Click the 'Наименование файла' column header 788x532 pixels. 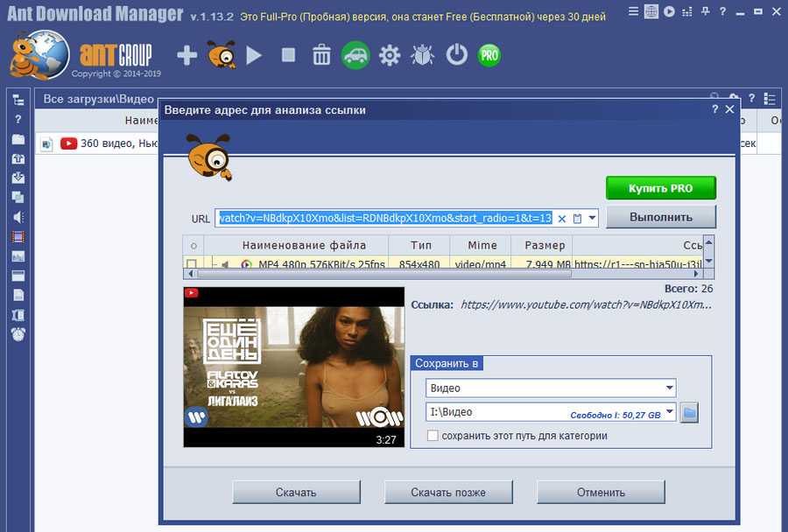(x=304, y=245)
